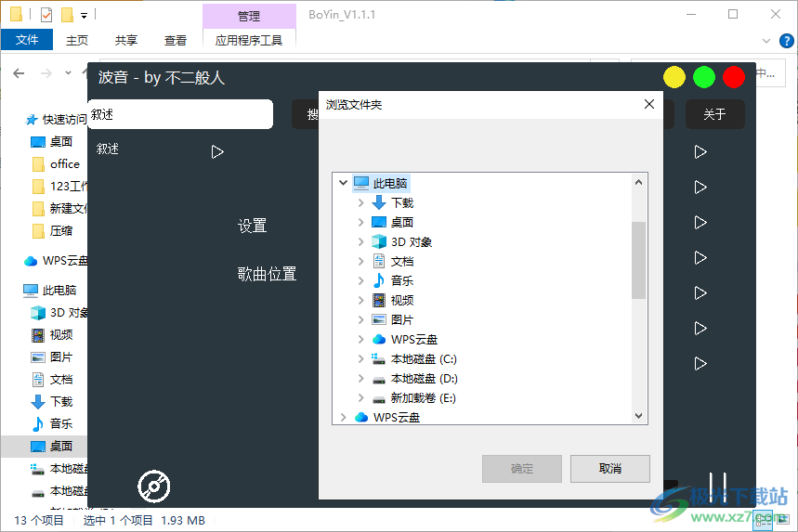798x532 pixels.
Task: Select 本地磁盘 (D:) in the dialog
Action: 424,379
